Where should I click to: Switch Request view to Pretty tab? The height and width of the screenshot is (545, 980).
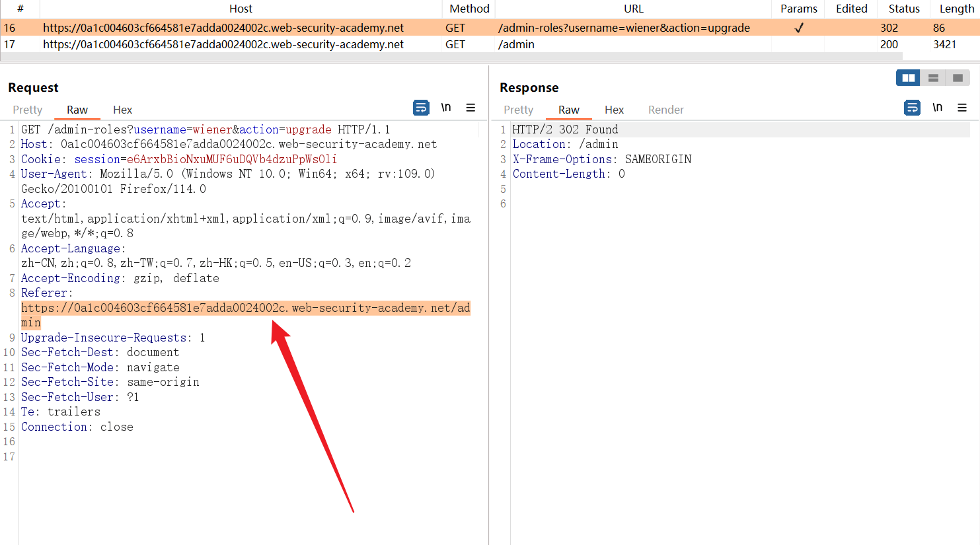tap(28, 110)
